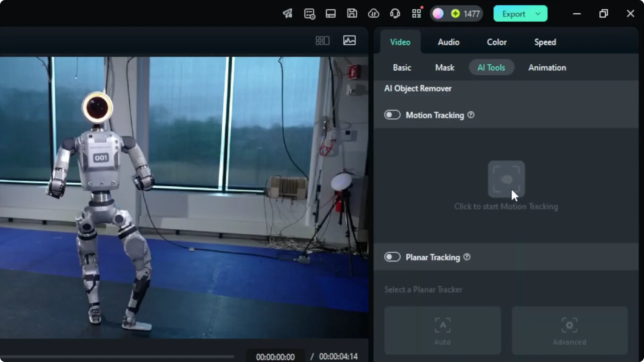The height and width of the screenshot is (362, 644).
Task: Click the preview layout grid icon
Action: coord(322,40)
